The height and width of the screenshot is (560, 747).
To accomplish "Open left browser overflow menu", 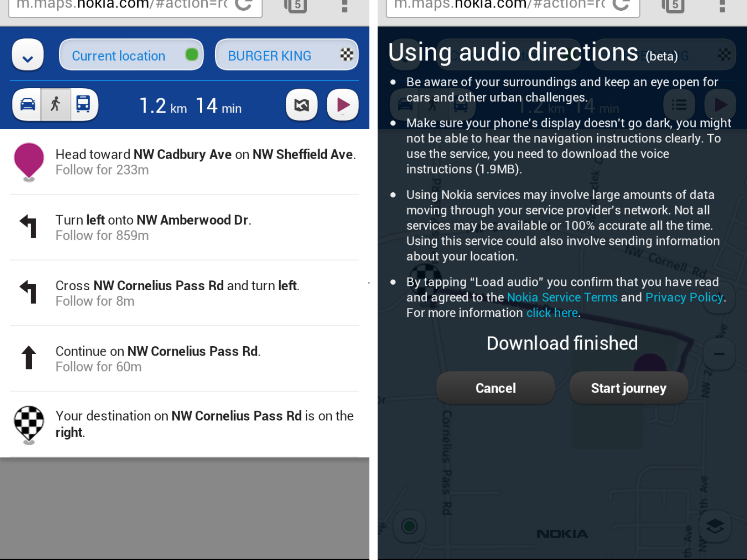I will point(345,6).
